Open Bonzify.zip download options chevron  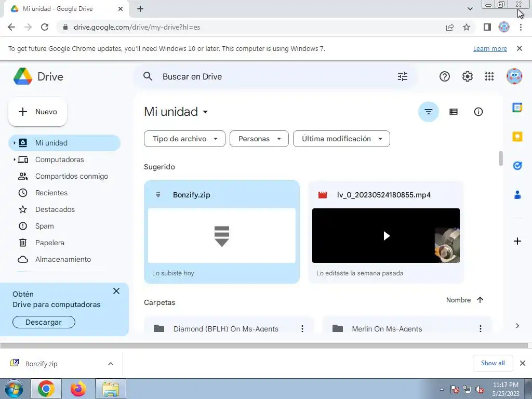click(111, 364)
